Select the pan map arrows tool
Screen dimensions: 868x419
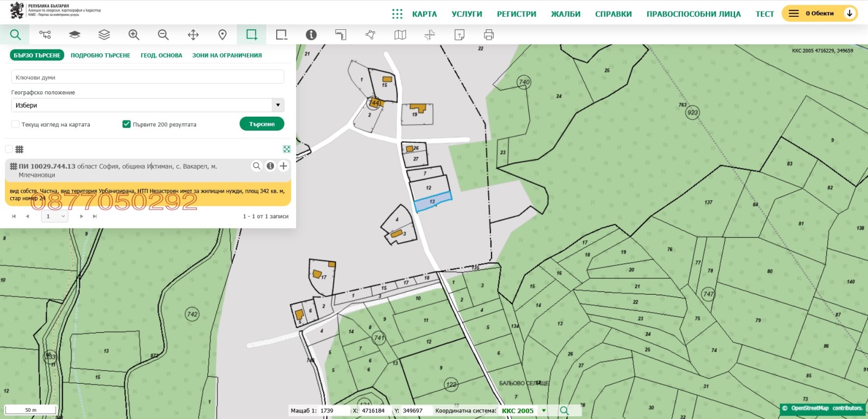(x=193, y=35)
